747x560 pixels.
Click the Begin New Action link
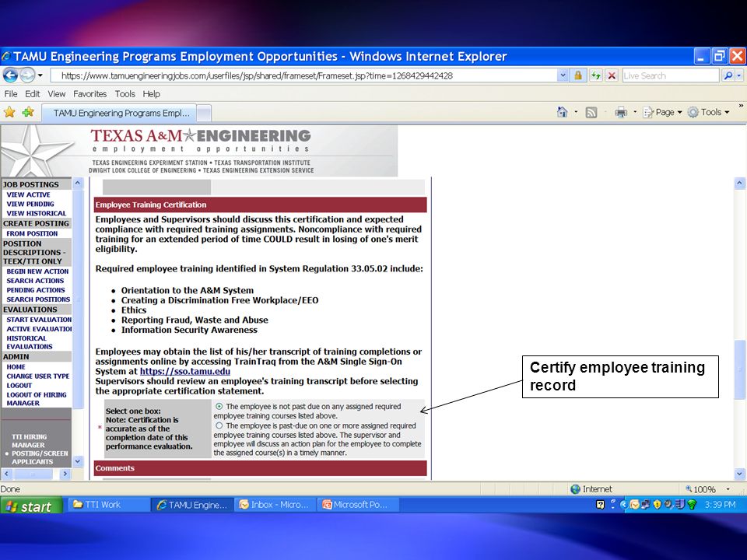tap(37, 271)
